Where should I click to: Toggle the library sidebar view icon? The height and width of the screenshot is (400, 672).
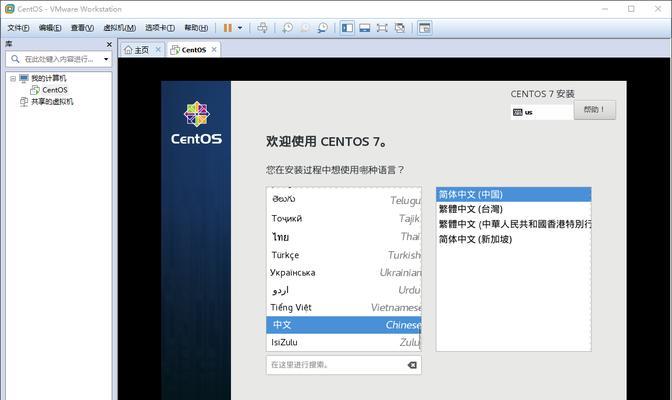[347, 28]
